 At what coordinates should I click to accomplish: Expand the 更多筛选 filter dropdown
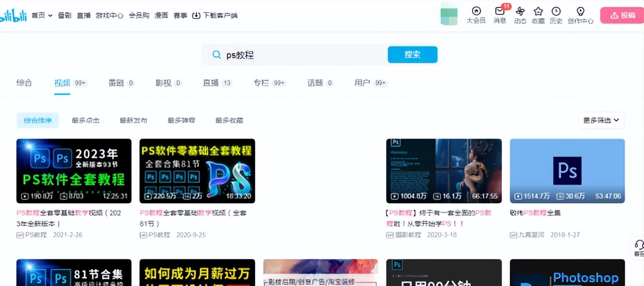601,120
